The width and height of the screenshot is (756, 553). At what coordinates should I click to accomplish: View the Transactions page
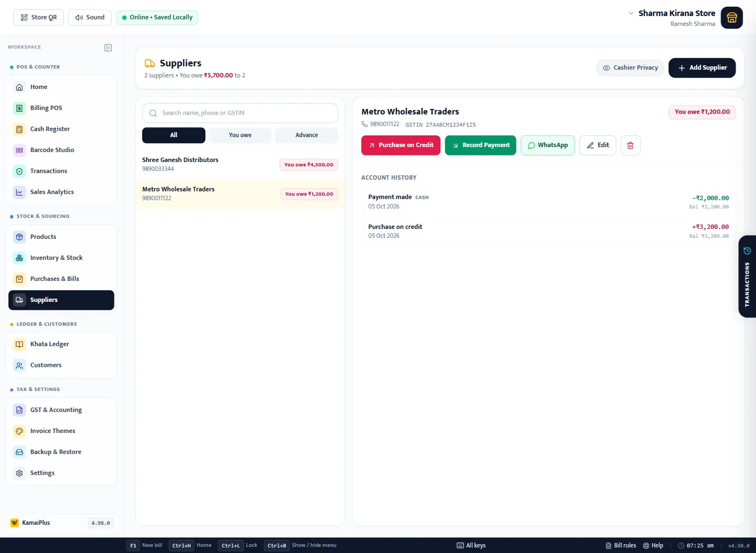(x=61, y=171)
